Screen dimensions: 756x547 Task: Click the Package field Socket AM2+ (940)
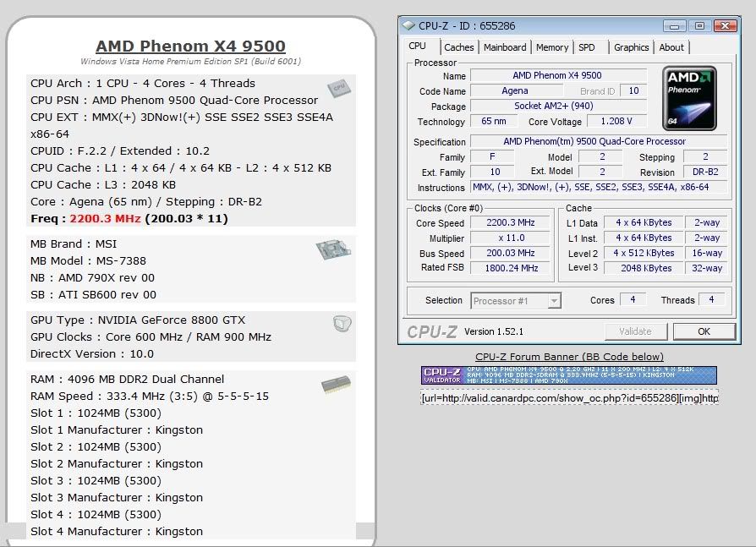pyautogui.click(x=557, y=106)
